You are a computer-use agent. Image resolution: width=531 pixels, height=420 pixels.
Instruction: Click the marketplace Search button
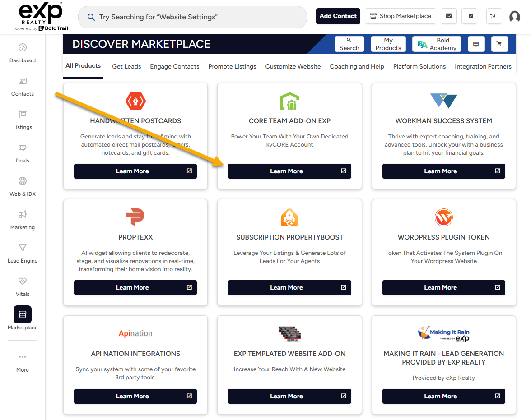click(349, 44)
